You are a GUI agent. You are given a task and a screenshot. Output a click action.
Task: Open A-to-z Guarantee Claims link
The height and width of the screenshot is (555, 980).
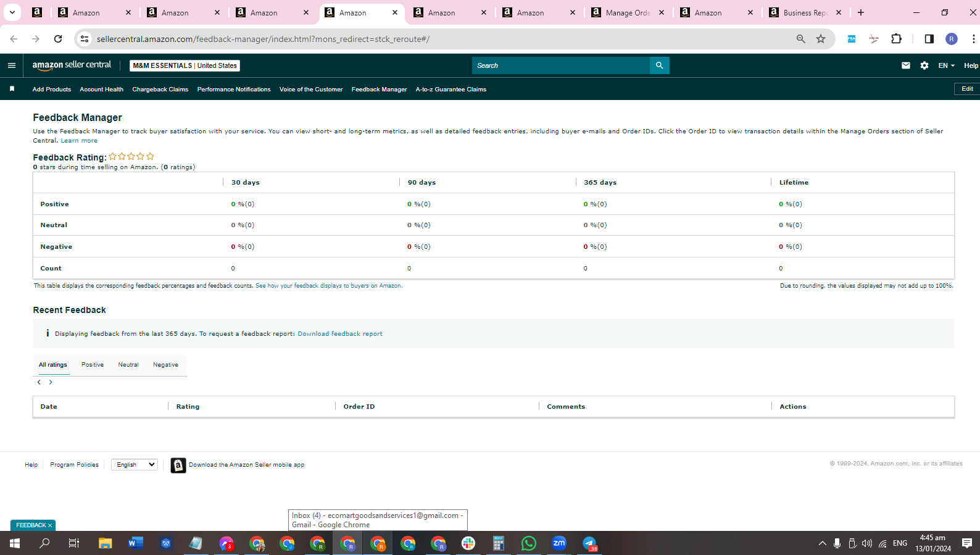pyautogui.click(x=451, y=90)
